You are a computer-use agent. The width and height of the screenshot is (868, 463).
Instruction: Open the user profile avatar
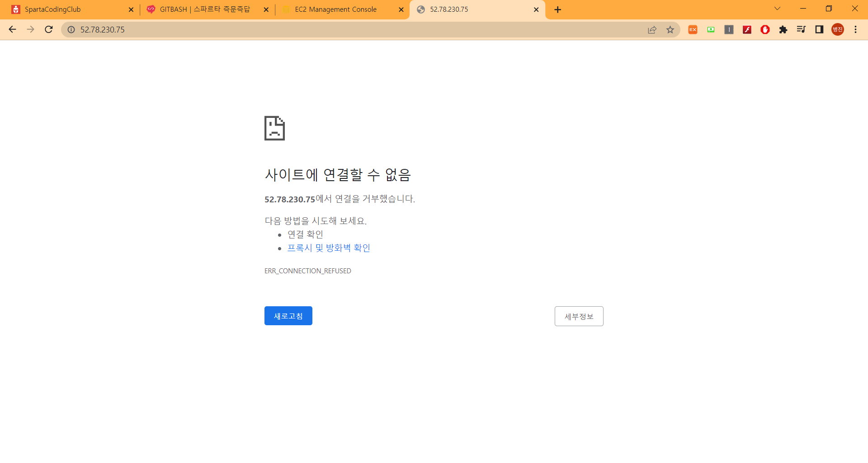[838, 29]
